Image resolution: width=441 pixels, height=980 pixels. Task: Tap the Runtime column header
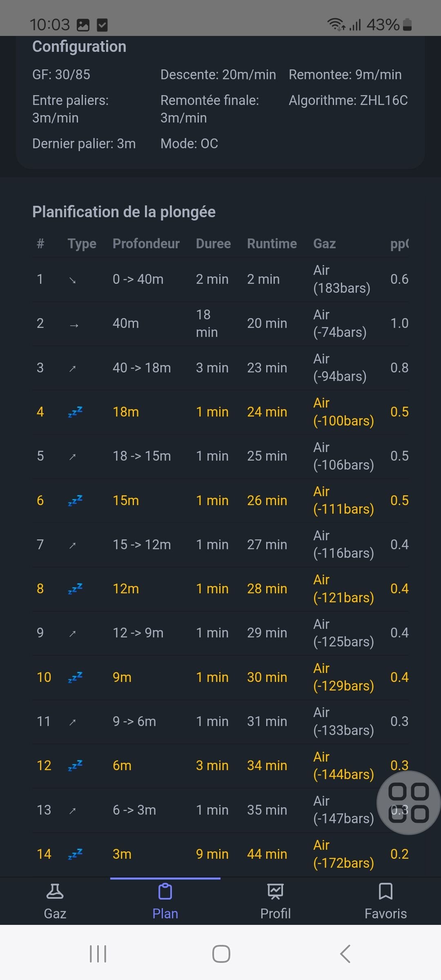[272, 244]
